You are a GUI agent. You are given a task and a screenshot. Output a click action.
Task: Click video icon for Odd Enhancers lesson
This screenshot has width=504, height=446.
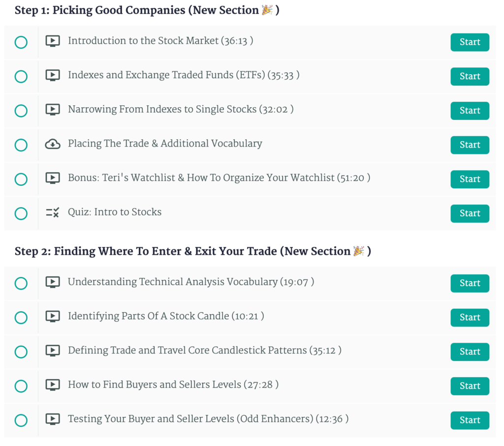53,419
